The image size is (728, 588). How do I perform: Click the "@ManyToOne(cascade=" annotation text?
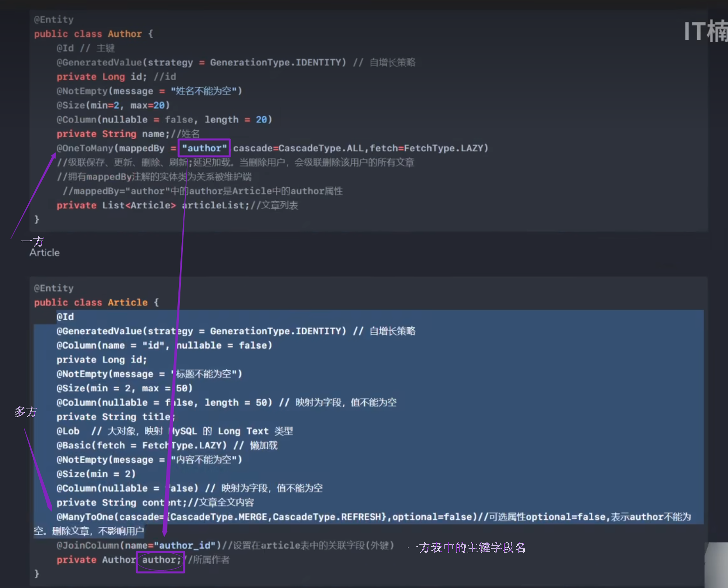pyautogui.click(x=110, y=517)
